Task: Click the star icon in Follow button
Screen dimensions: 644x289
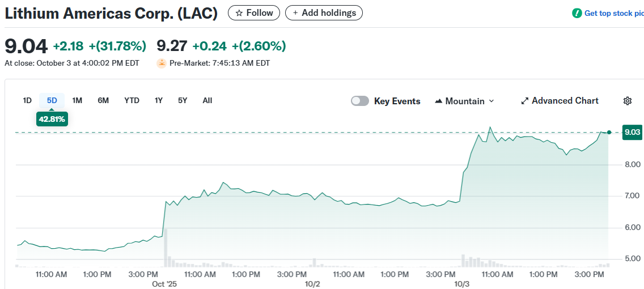Action: (x=239, y=12)
